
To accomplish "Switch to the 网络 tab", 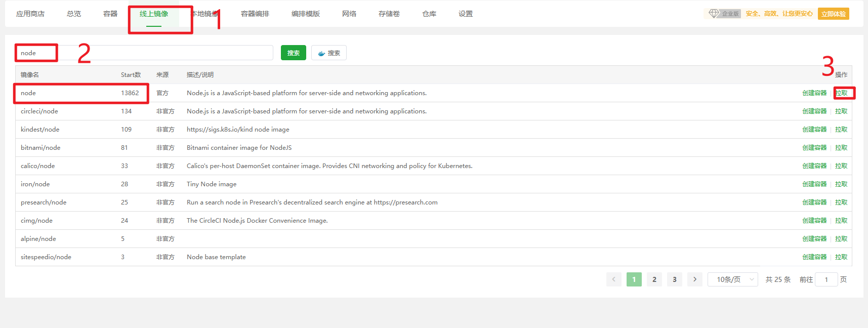I will tap(349, 14).
